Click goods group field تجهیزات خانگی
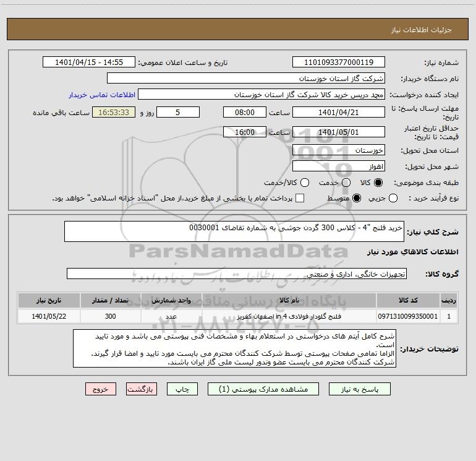 [x=237, y=274]
